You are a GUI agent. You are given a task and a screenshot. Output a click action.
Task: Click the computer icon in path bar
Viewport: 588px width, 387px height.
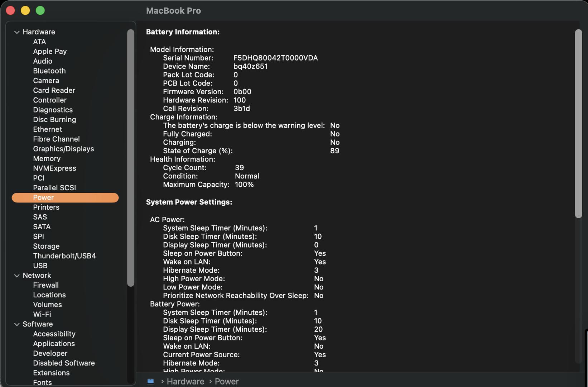pyautogui.click(x=151, y=381)
